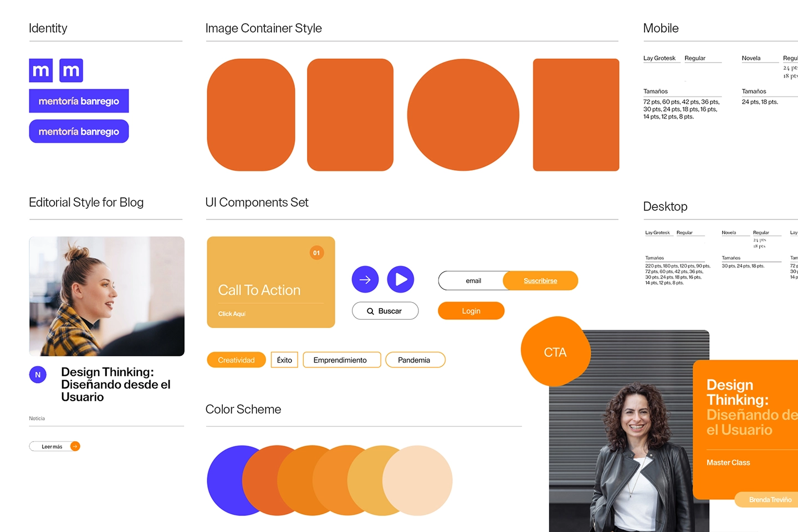This screenshot has height=532, width=798.
Task: Select the Pandemia tag pill
Action: [415, 360]
